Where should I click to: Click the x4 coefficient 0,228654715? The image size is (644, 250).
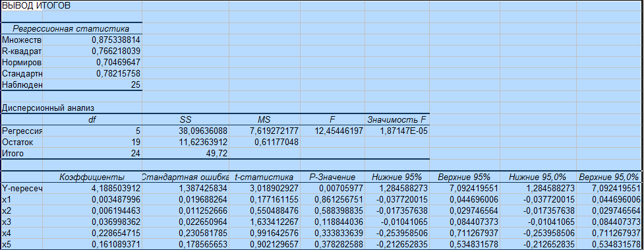[x=116, y=234]
